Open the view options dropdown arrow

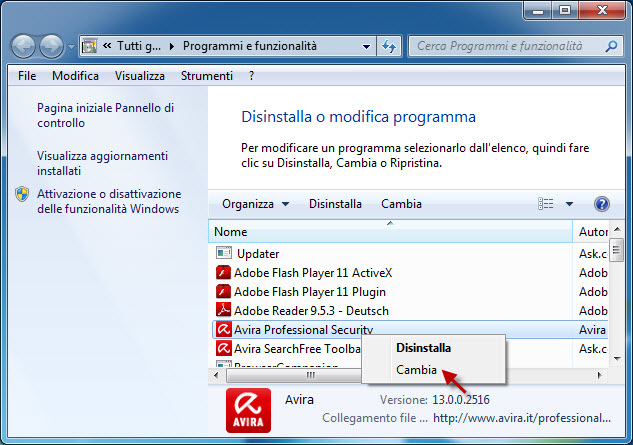tap(569, 204)
